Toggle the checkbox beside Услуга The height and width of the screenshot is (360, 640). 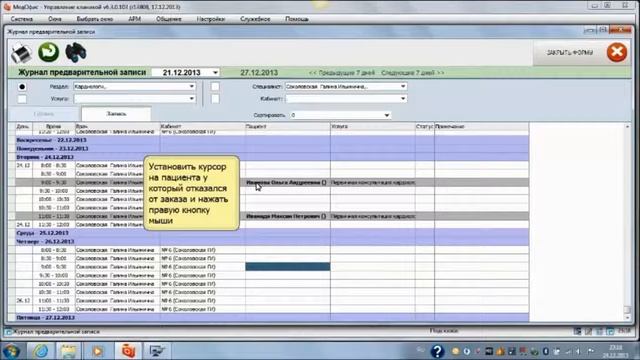22,99
